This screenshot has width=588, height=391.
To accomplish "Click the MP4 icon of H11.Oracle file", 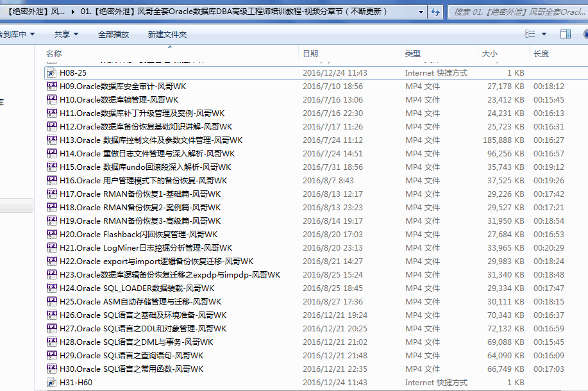I will tap(51, 113).
